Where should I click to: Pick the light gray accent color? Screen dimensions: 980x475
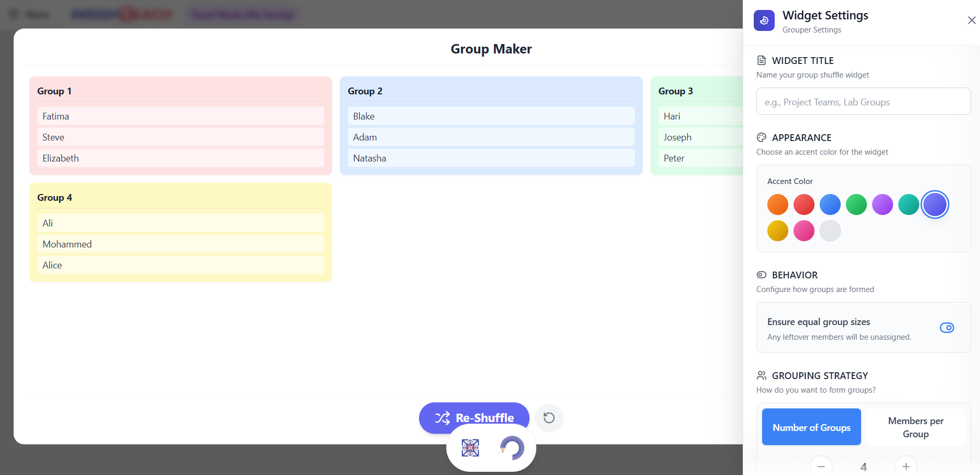click(830, 231)
